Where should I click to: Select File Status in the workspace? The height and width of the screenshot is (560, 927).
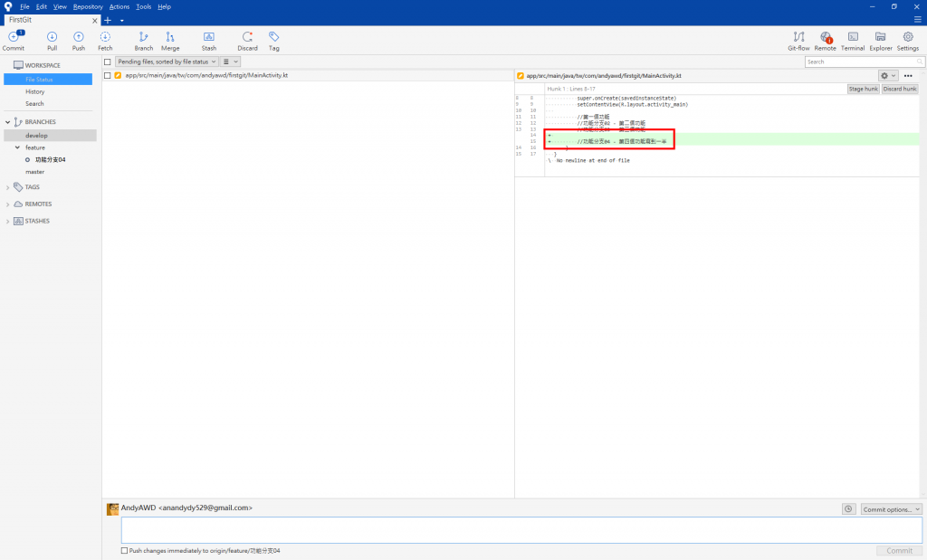(48, 79)
